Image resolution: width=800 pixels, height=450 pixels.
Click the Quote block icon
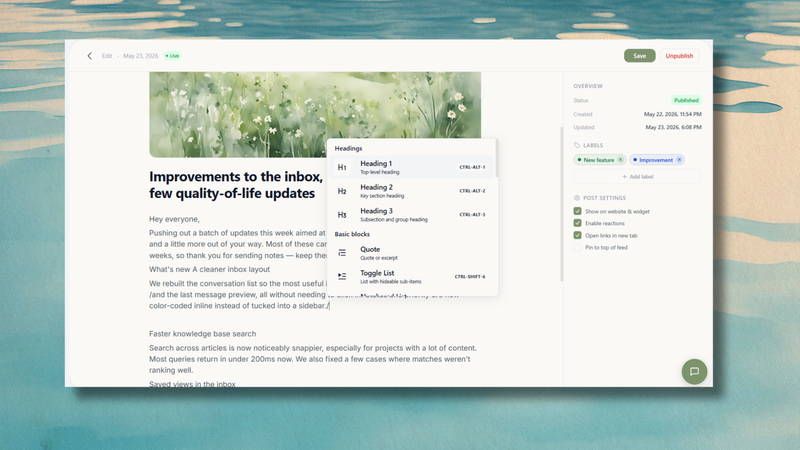(x=342, y=253)
